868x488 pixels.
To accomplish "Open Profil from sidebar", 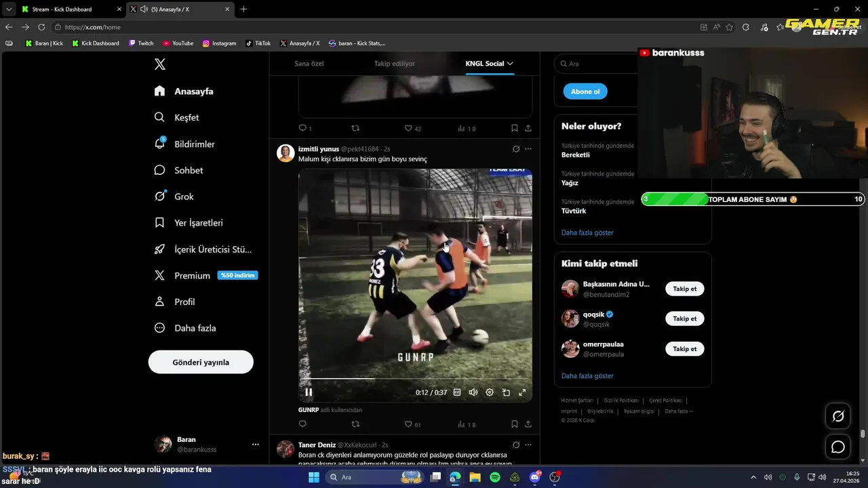I will tap(174, 302).
